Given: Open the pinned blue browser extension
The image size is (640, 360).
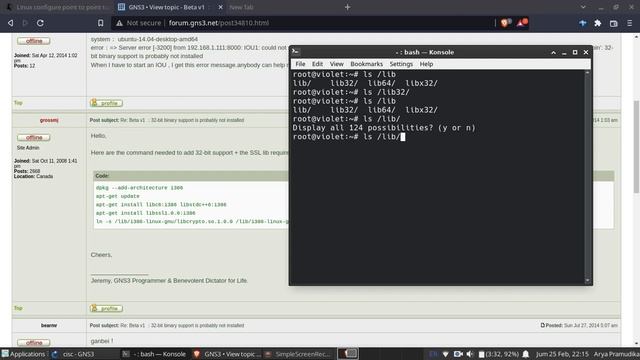Looking at the screenshot, I should point(582,23).
